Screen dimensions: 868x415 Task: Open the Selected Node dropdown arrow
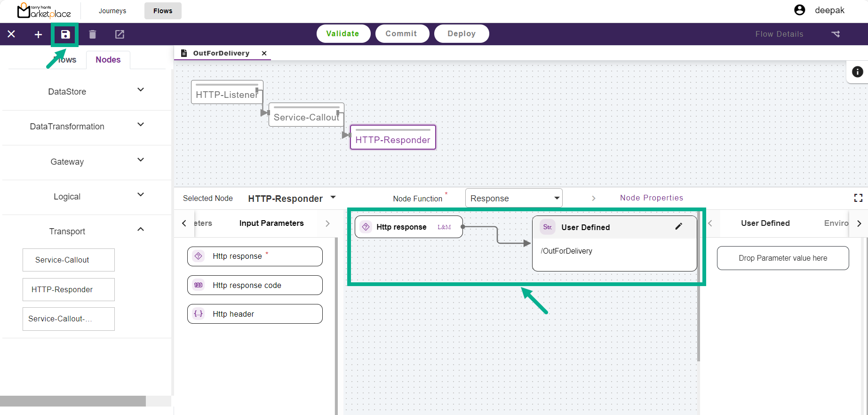point(333,198)
